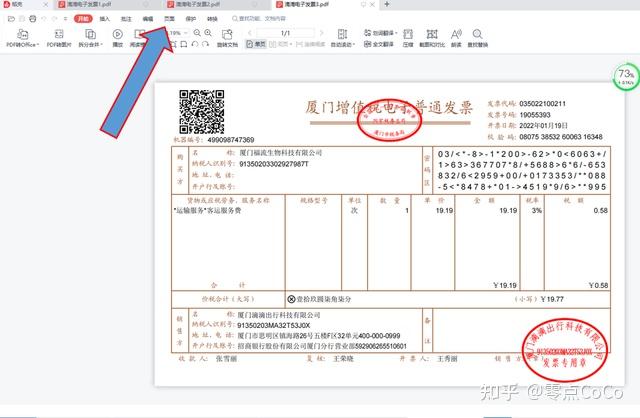640x418 pixels.
Task: Click the 3% tax rate value
Action: click(537, 211)
